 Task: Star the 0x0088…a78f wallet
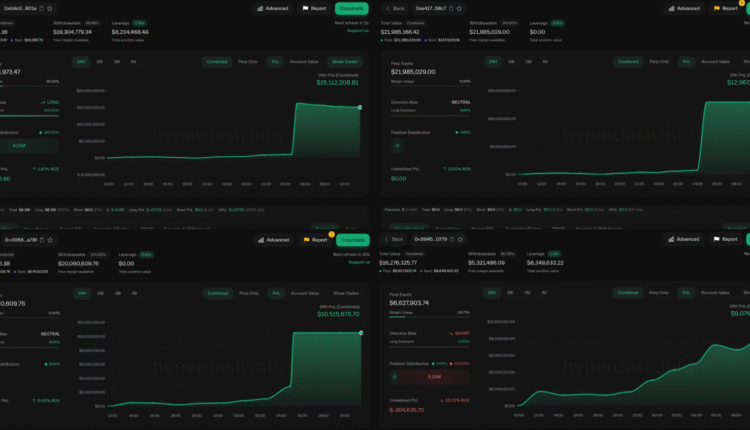tap(50, 240)
